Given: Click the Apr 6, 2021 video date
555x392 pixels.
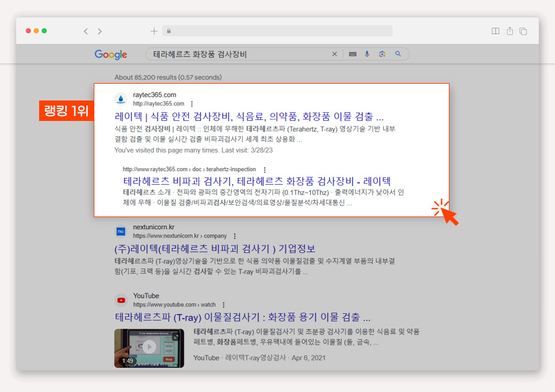Looking at the screenshot, I should tap(309, 358).
